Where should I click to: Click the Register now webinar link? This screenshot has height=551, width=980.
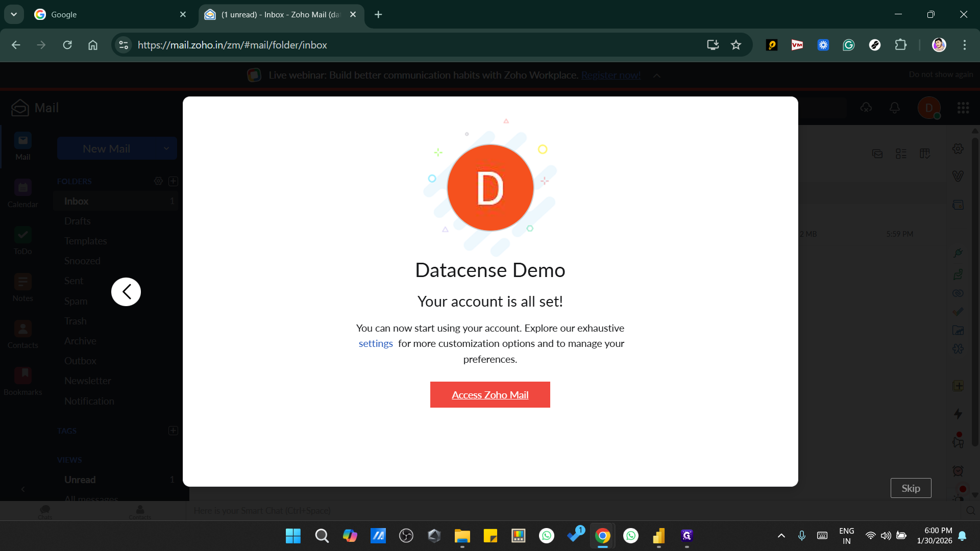[610, 76]
